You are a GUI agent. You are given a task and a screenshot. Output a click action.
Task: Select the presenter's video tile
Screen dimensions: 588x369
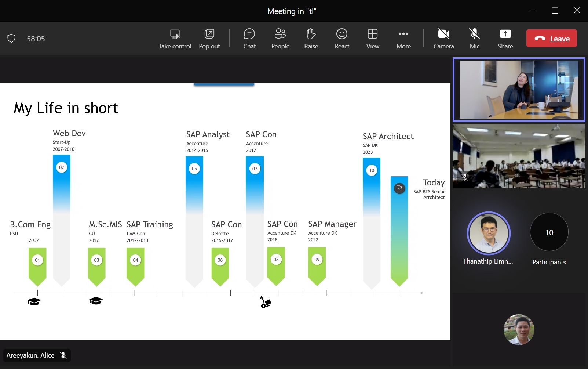coord(519,90)
